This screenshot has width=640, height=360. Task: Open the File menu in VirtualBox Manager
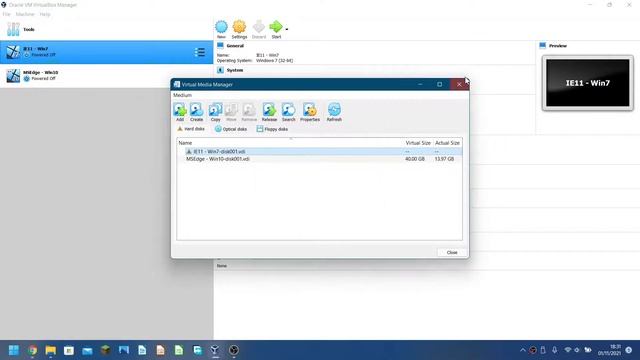pos(7,14)
